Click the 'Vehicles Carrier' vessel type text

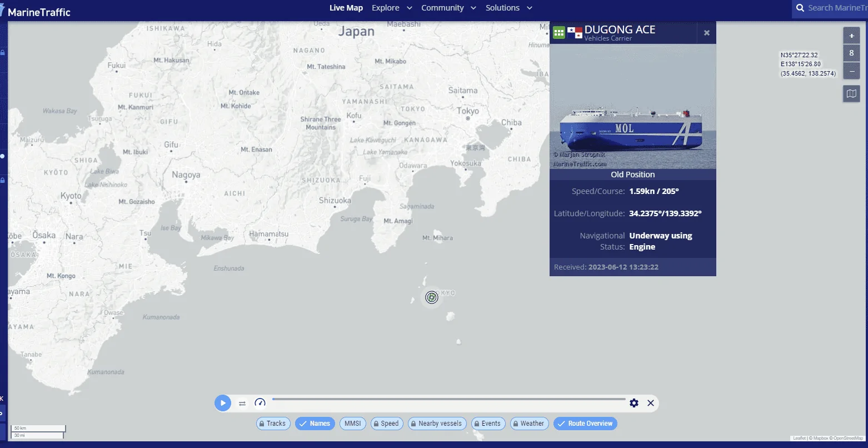(x=608, y=38)
